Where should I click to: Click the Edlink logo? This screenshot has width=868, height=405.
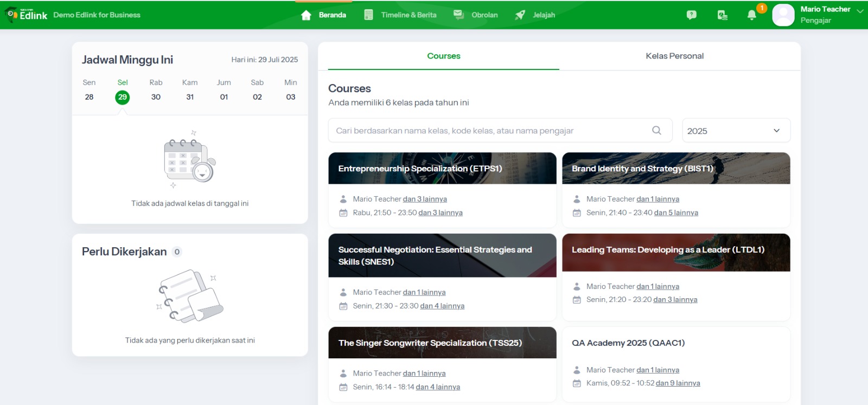[27, 15]
